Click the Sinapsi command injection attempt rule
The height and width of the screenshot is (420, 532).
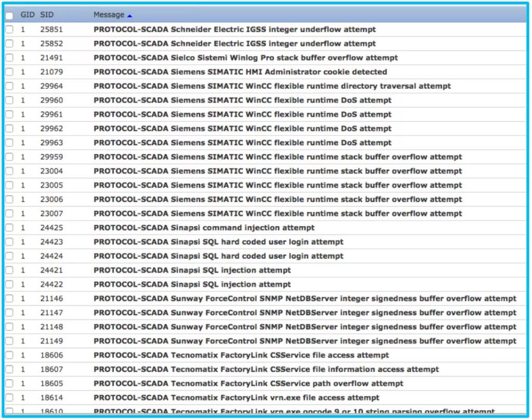(x=204, y=227)
